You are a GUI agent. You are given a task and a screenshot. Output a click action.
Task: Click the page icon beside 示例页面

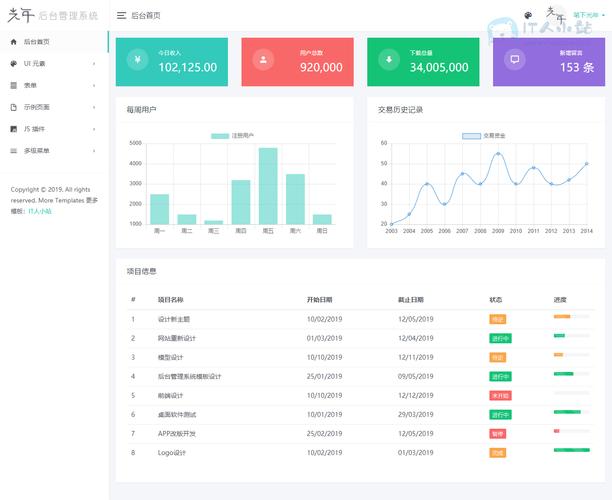[x=14, y=107]
